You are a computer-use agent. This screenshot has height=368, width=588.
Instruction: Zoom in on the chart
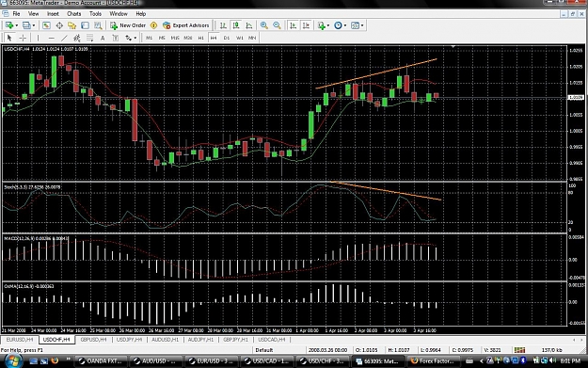[264, 25]
